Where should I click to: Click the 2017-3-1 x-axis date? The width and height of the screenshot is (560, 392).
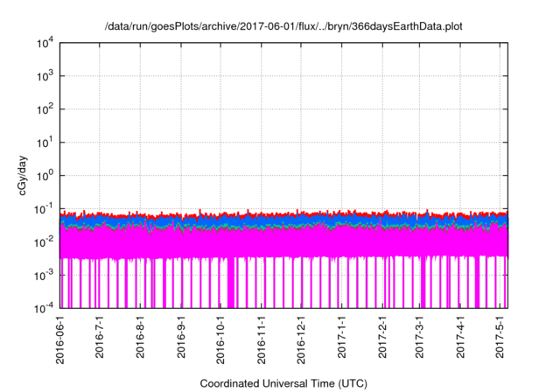pos(419,337)
